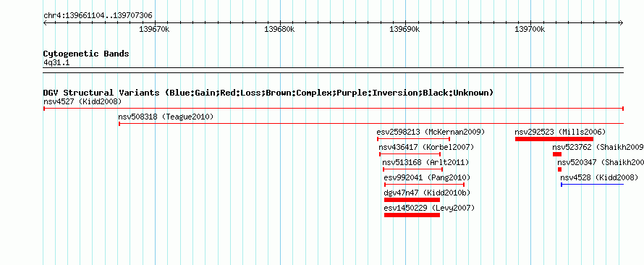
Task: Open esv2598213 (McKernan2009) variant label
Action: (431, 132)
